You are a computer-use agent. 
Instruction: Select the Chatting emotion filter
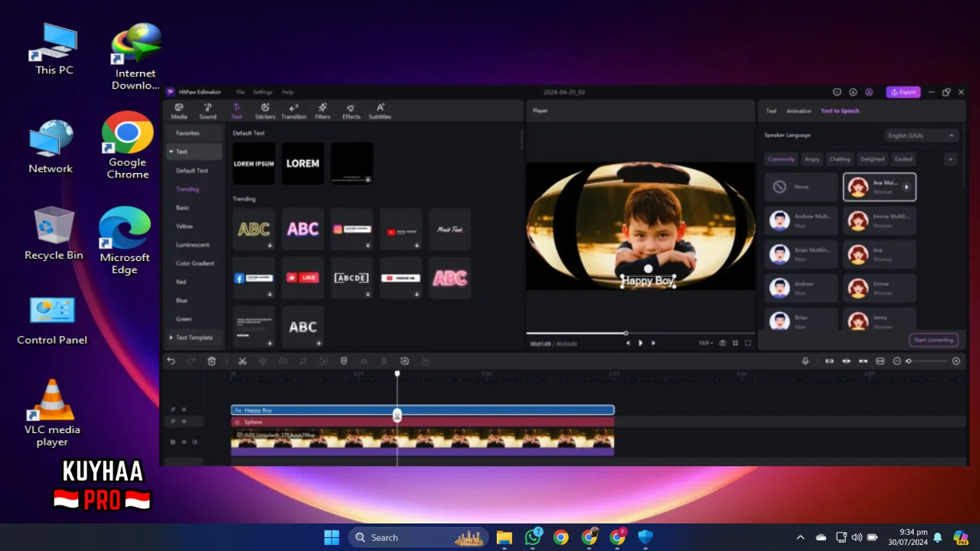(x=840, y=159)
